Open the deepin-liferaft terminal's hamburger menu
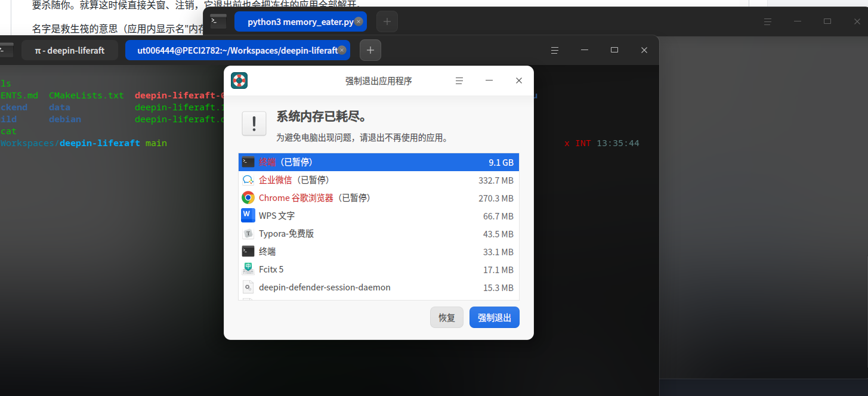The width and height of the screenshot is (868, 396). click(x=554, y=50)
